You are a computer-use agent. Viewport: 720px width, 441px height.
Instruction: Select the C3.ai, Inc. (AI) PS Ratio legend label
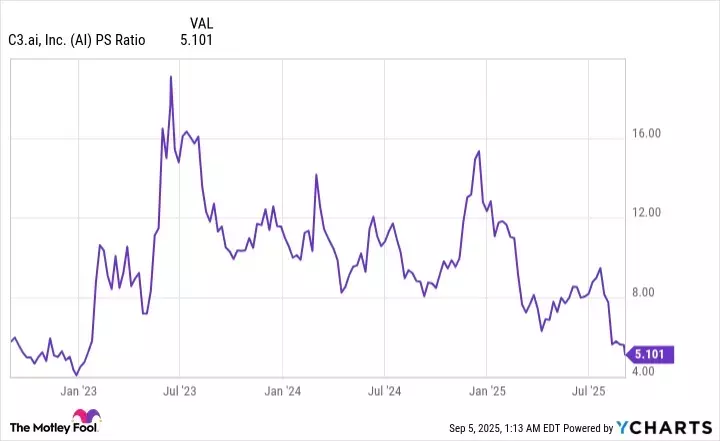[x=80, y=41]
